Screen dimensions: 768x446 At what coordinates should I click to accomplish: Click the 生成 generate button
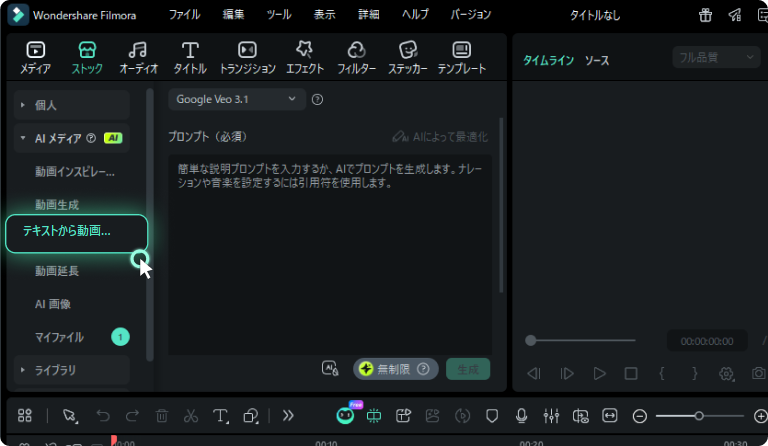[x=468, y=369]
